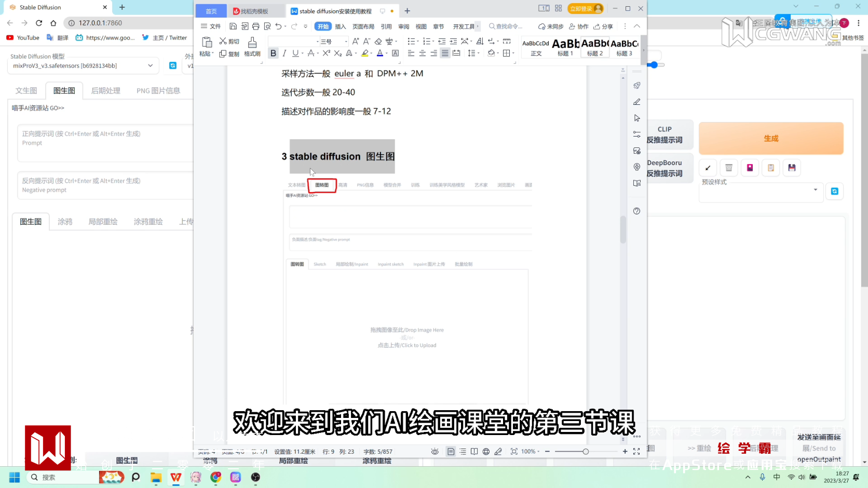This screenshot has height=488, width=868.
Task: Click the rocket icon in WPS sidebar
Action: pos(637,85)
